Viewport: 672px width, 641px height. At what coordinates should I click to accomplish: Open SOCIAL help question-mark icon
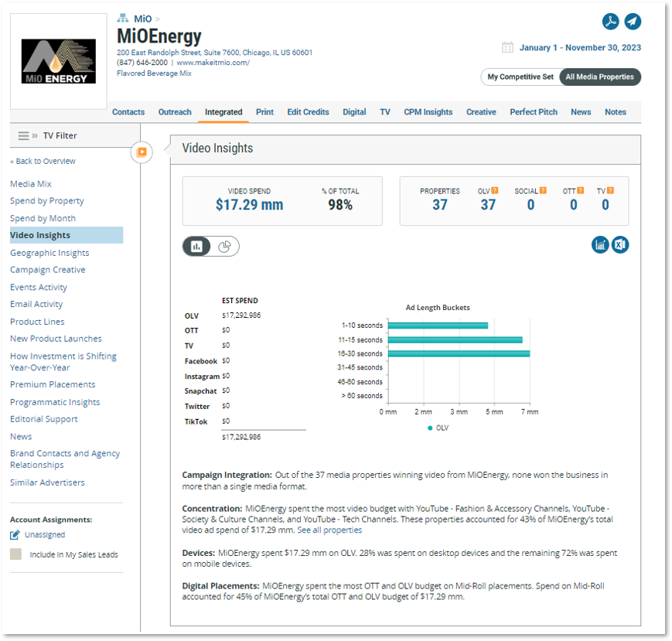tap(543, 190)
